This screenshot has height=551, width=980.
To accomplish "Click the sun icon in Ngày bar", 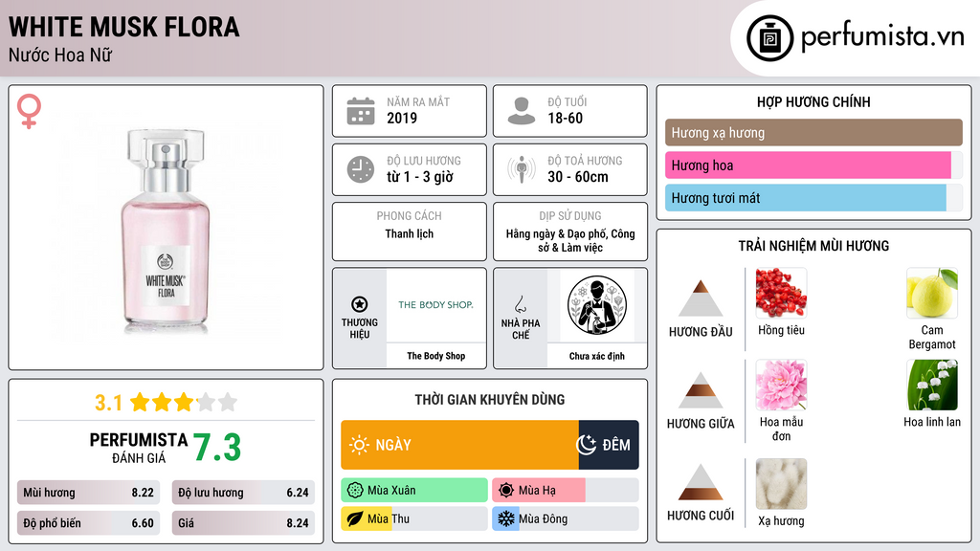I will point(359,445).
